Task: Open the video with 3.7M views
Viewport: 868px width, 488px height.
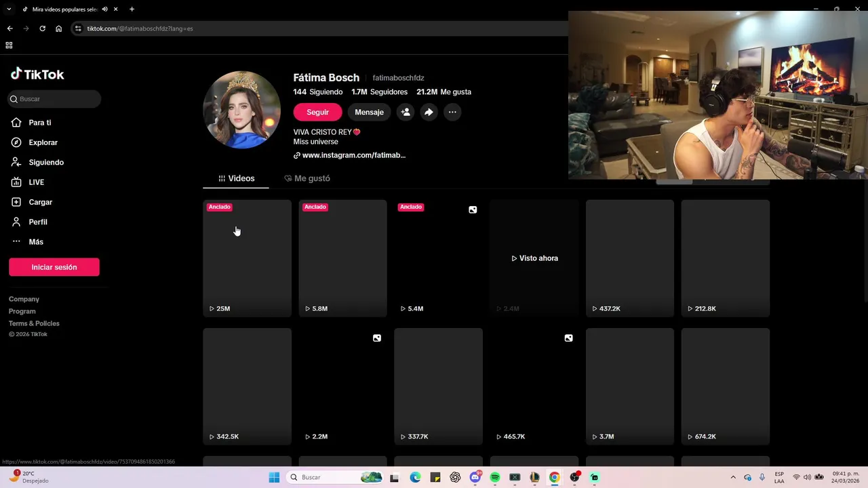Action: click(x=630, y=386)
